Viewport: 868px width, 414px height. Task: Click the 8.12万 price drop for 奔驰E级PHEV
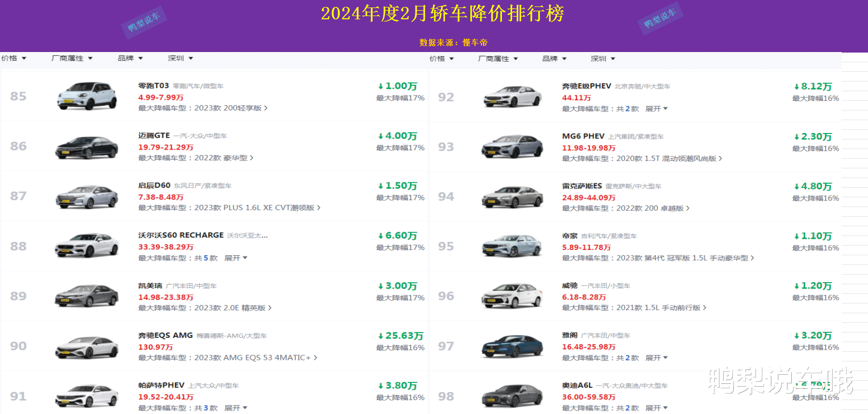click(x=813, y=87)
